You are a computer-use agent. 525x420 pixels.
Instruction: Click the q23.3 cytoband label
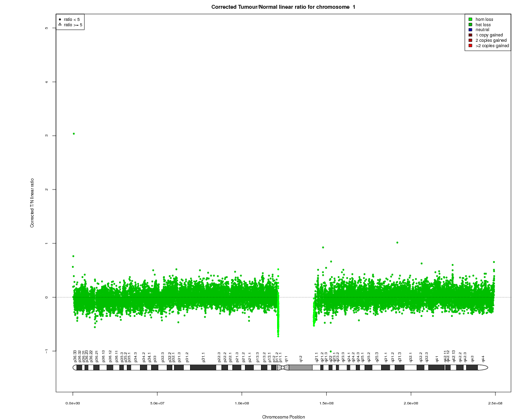pos(343,357)
